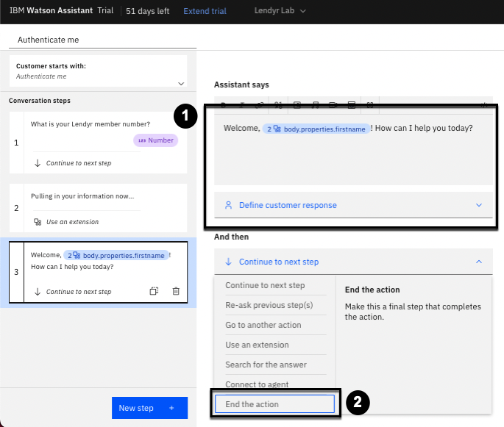Screen dimensions: 504x427
Task: Click in the Assistant says text editor
Action: 353,150
